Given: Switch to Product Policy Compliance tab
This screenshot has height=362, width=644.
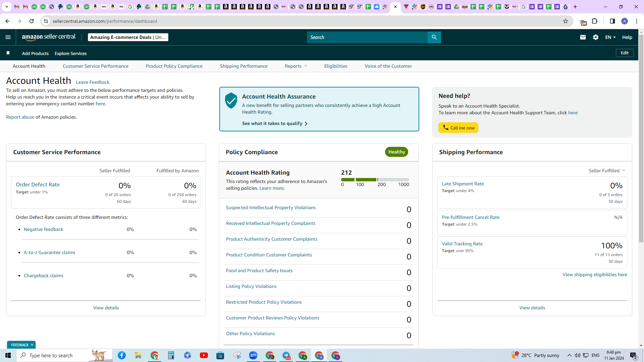Looking at the screenshot, I should pyautogui.click(x=174, y=66).
